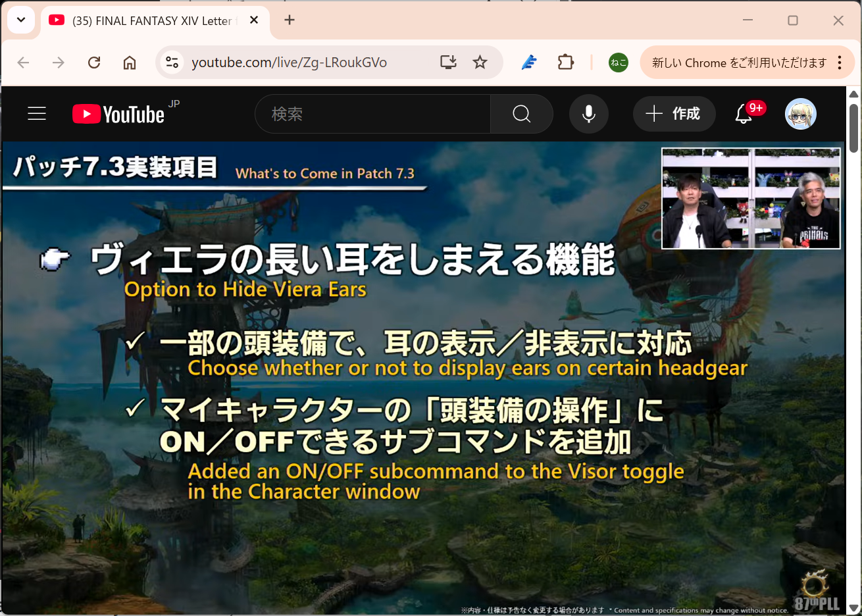Open the browser home page
Screen dimensions: 862x616
130,63
